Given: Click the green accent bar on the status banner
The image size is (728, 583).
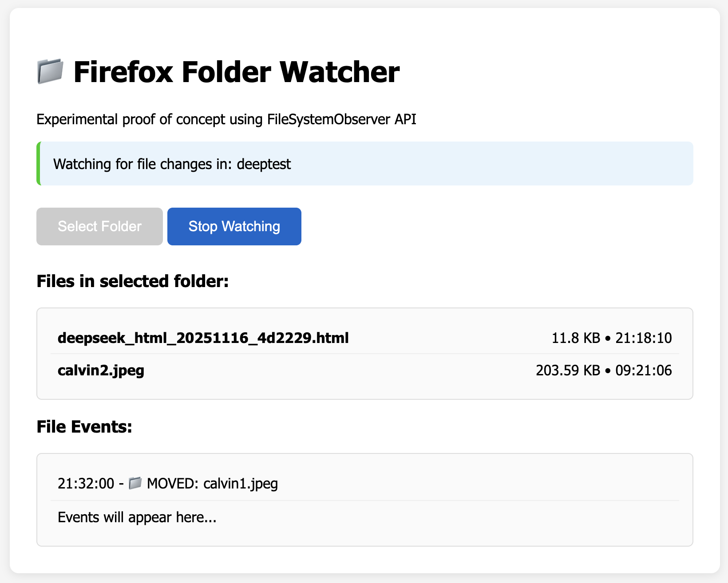Looking at the screenshot, I should click(x=39, y=163).
